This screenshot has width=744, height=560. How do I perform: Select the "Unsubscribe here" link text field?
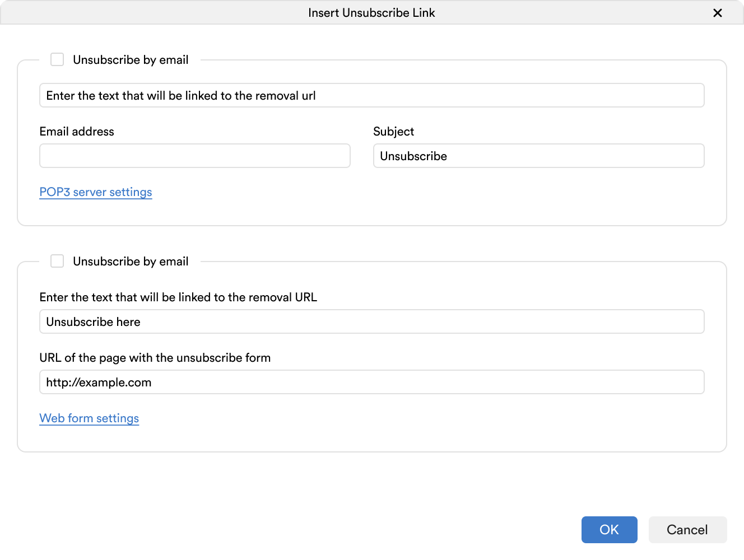[371, 321]
